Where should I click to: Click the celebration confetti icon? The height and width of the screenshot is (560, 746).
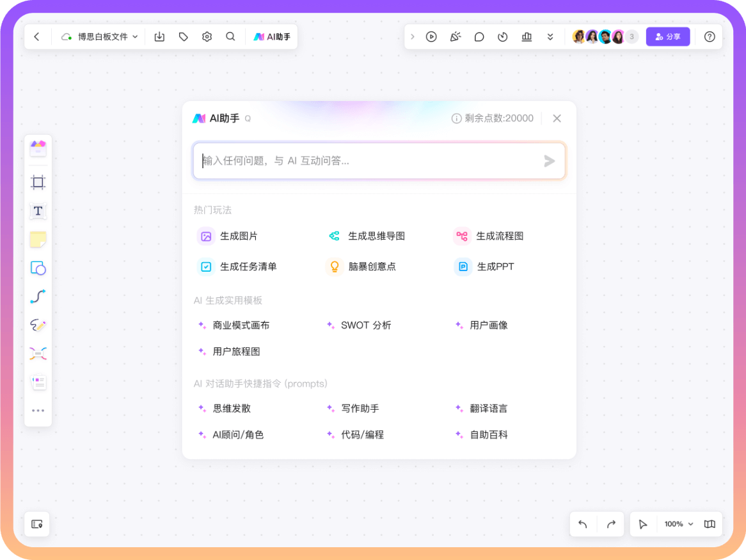456,36
